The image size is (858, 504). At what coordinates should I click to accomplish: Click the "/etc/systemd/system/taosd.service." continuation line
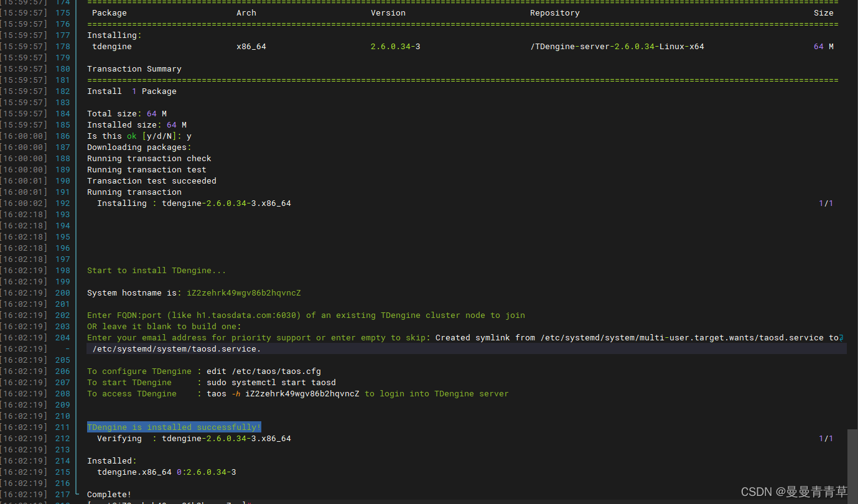(177, 349)
